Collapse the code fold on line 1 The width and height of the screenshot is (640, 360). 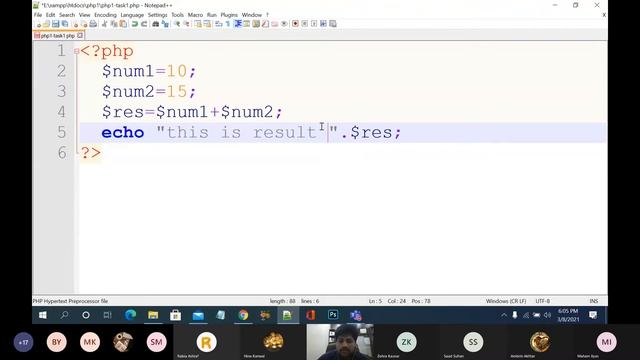tap(76, 51)
